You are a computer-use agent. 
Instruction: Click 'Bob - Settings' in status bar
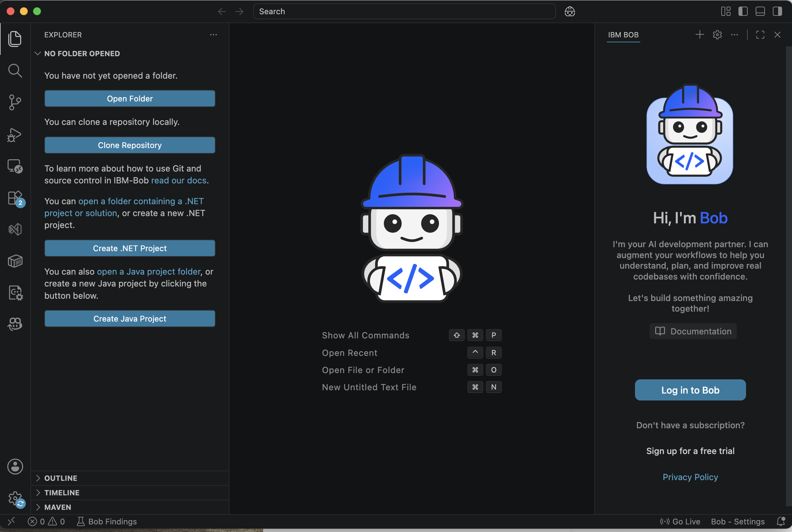point(738,521)
